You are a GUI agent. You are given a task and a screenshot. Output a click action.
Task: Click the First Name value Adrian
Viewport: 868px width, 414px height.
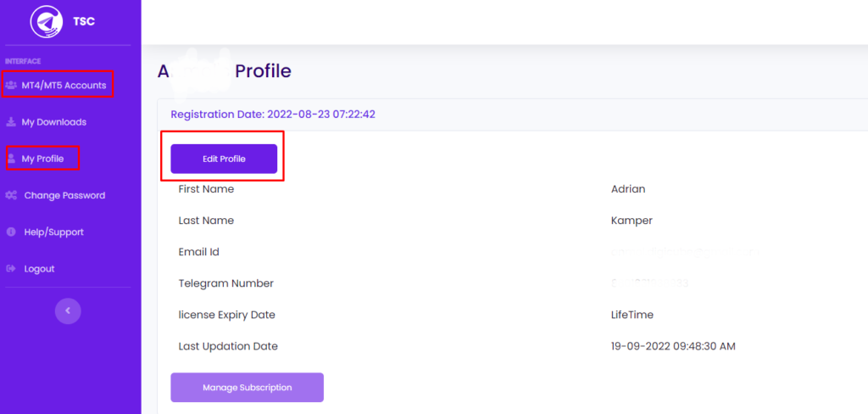pos(628,189)
